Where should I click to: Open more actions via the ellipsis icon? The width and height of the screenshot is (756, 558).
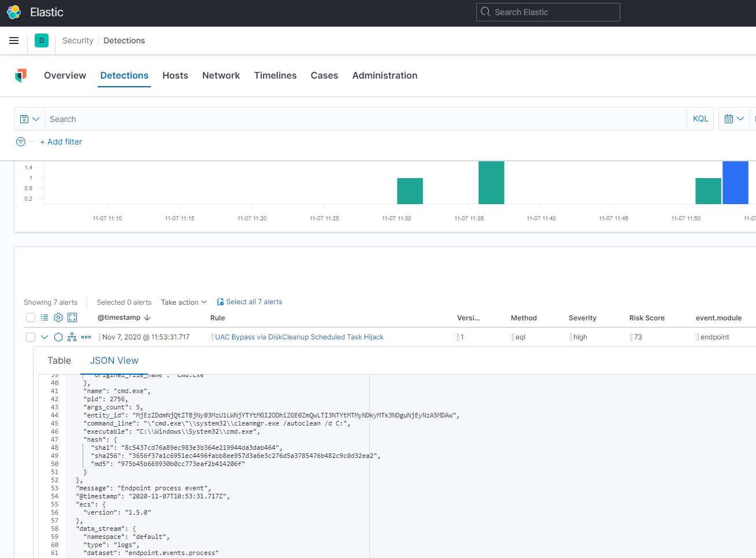(x=86, y=337)
